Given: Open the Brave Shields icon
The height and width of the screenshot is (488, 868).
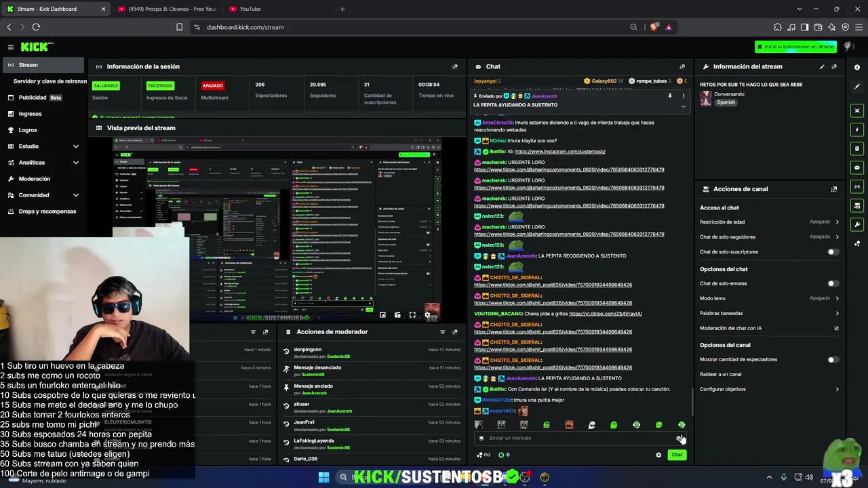Looking at the screenshot, I should [654, 27].
